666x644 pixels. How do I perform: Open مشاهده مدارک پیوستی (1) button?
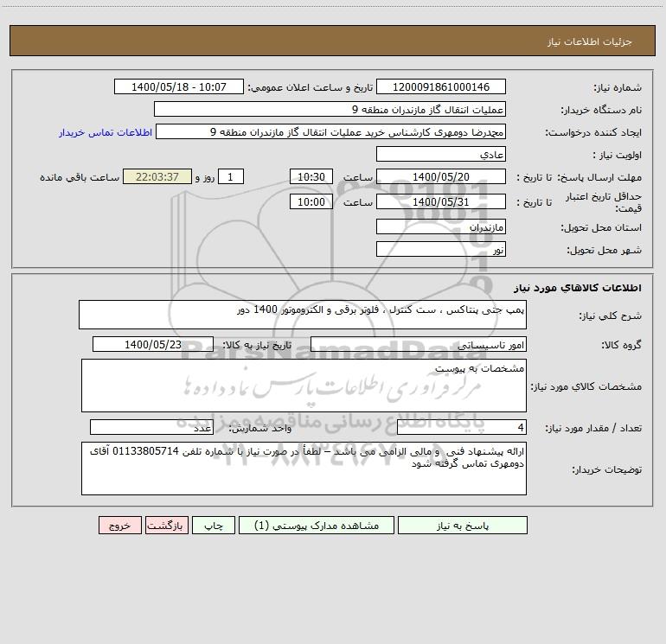[317, 525]
